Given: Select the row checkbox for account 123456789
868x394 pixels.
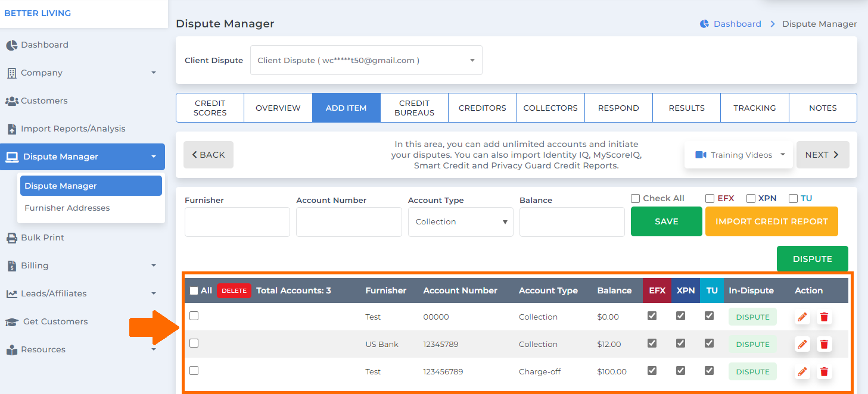Looking at the screenshot, I should [x=194, y=371].
